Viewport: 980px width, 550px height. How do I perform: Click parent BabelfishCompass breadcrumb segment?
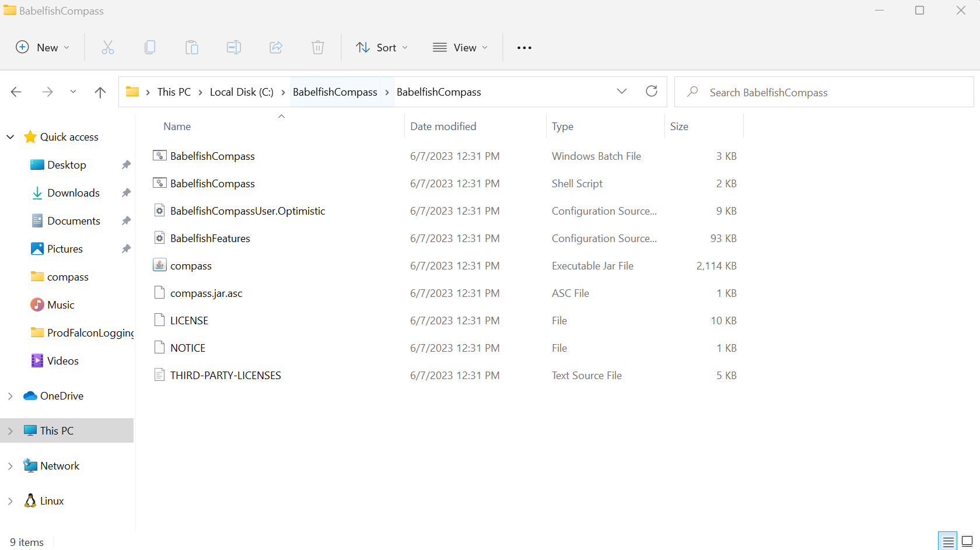[335, 92]
